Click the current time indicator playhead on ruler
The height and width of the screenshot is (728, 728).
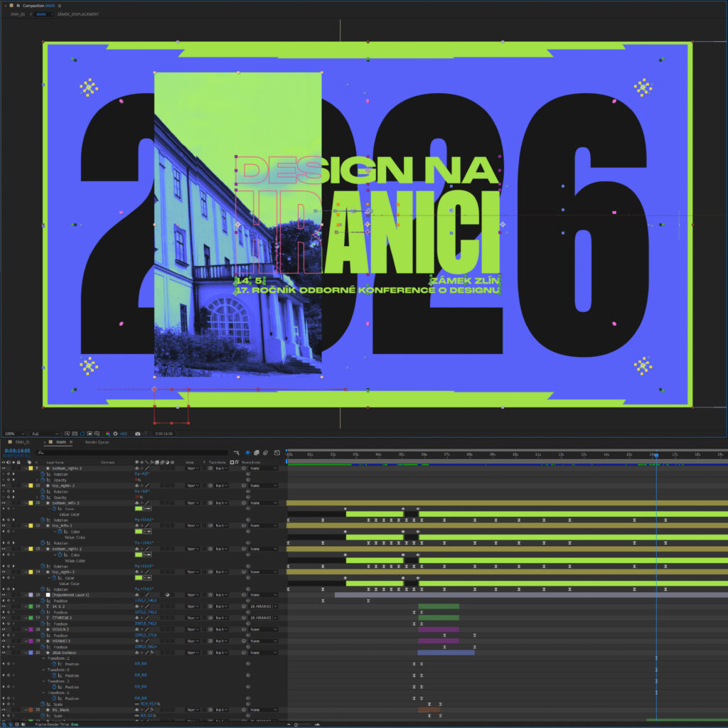point(656,455)
